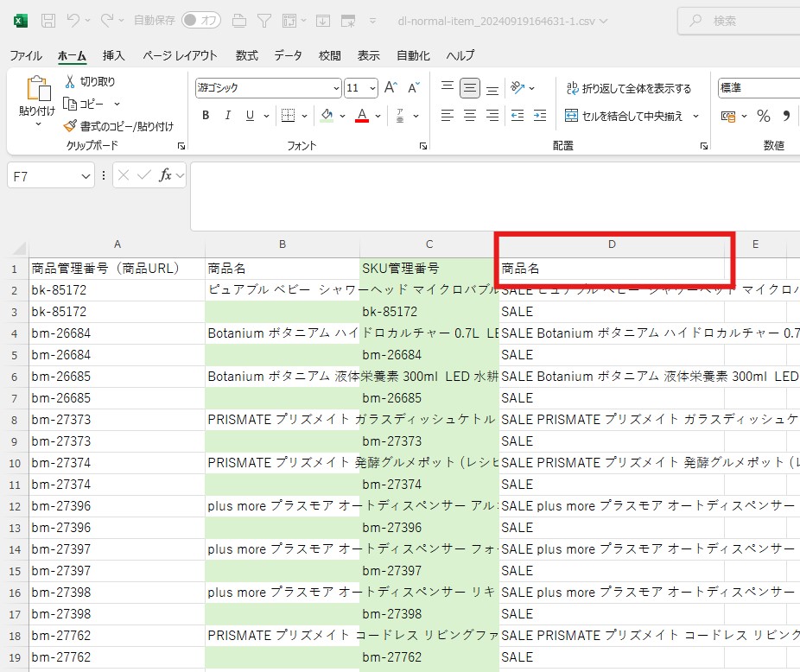Click 切り取り cut button
The width and height of the screenshot is (800, 672).
tap(90, 82)
